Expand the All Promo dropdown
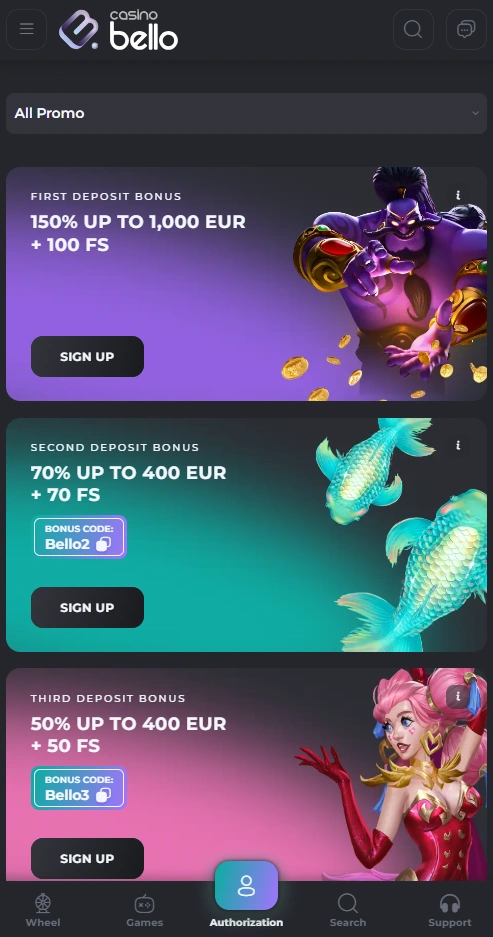493x937 pixels. pos(246,113)
